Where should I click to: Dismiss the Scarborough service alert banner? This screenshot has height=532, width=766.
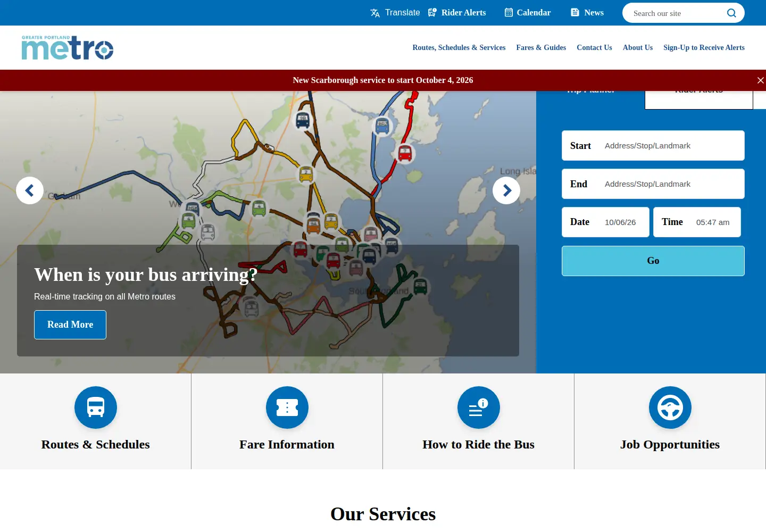760,80
